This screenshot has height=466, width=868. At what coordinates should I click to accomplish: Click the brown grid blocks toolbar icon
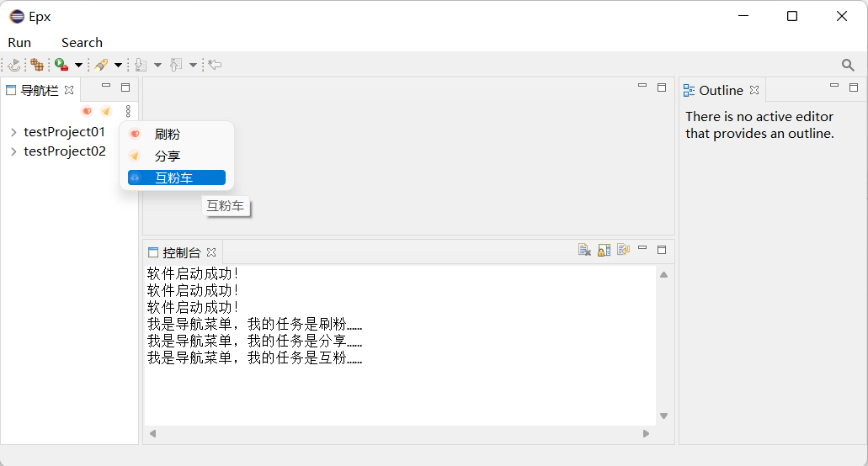coord(37,65)
